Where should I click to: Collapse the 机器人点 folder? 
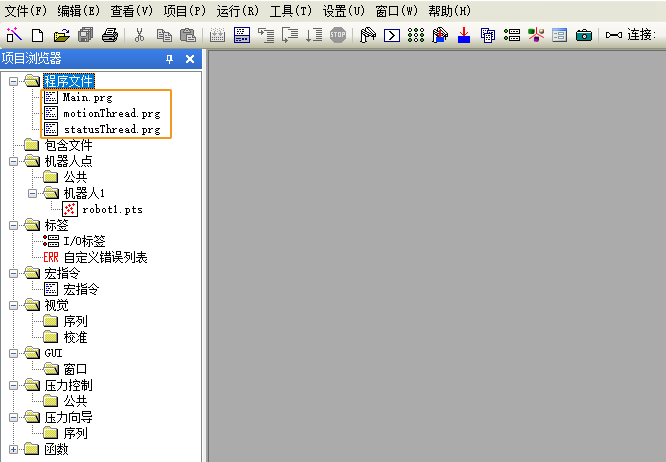tap(14, 161)
